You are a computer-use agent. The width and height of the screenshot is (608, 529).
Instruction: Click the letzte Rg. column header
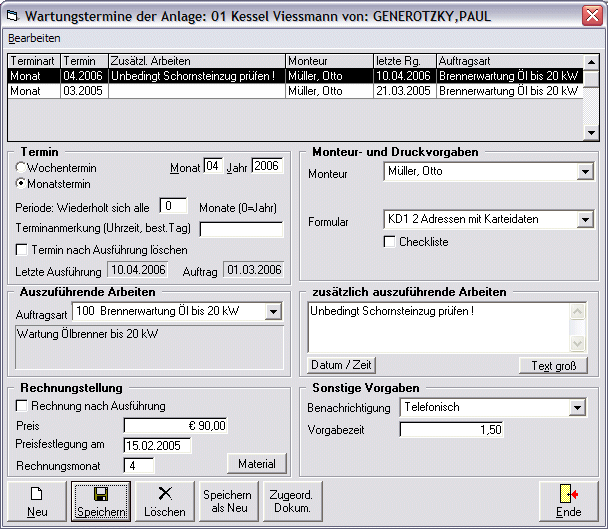click(405, 61)
